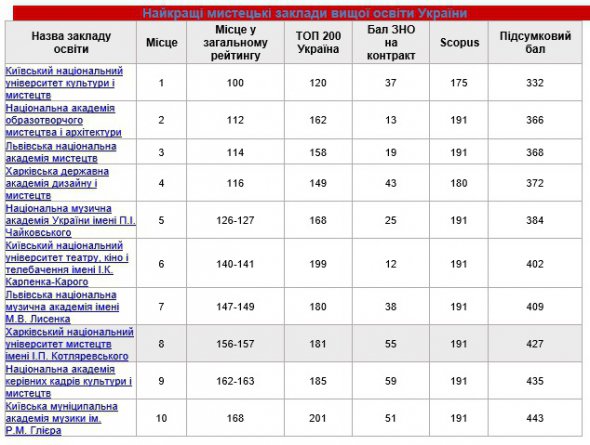
Task: Select the final score cell '366'
Action: [x=535, y=120]
